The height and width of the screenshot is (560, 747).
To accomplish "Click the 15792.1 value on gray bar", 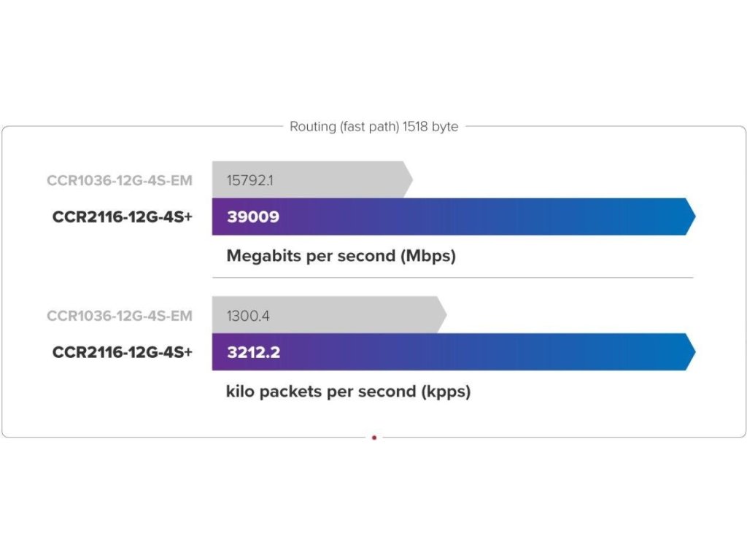I will tap(249, 180).
